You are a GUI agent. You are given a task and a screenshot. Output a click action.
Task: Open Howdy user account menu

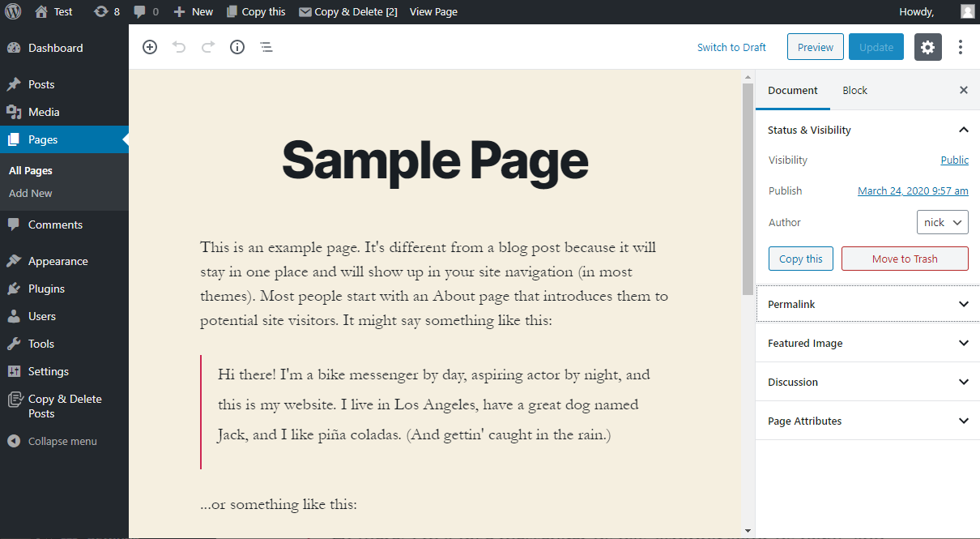tap(917, 11)
